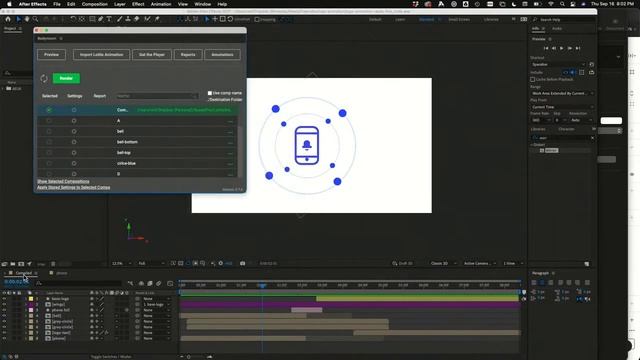Click the green Render button
This screenshot has width=640, height=360.
(x=66, y=78)
